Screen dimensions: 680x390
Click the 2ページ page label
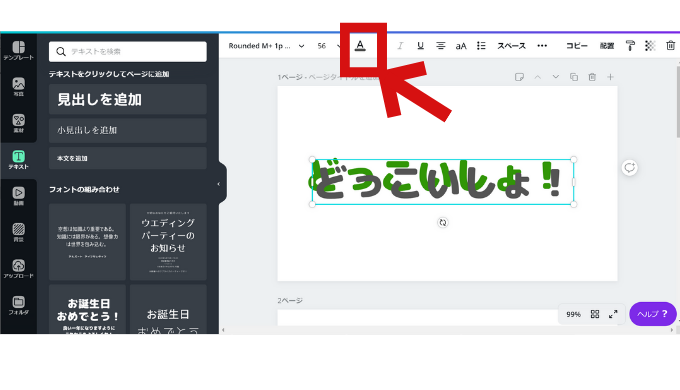click(290, 301)
